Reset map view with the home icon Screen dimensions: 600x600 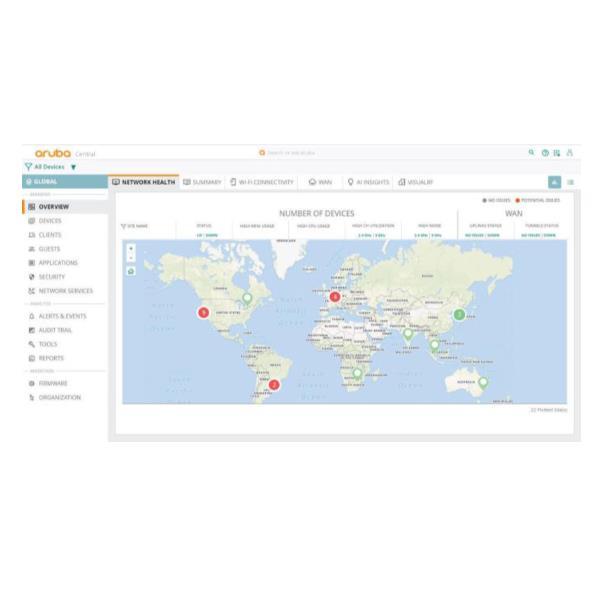pos(131,271)
